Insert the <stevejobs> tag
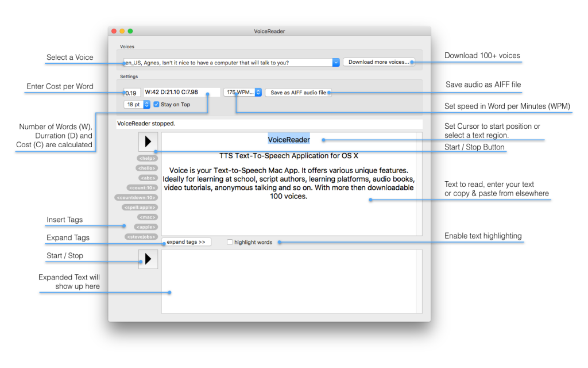588x368 pixels. pyautogui.click(x=141, y=236)
